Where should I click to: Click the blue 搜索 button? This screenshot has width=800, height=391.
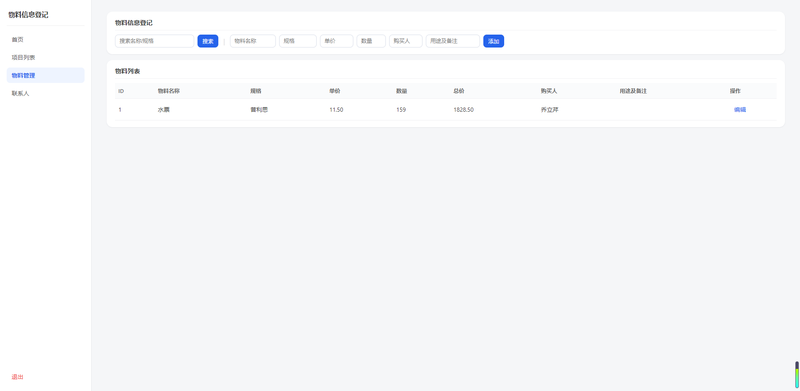click(x=208, y=41)
